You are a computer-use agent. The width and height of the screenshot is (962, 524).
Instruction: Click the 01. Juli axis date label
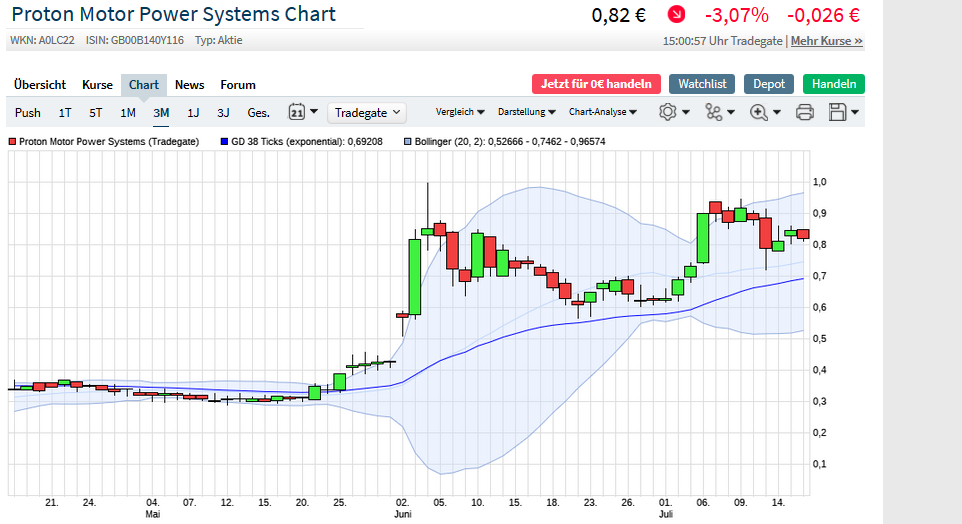666,508
